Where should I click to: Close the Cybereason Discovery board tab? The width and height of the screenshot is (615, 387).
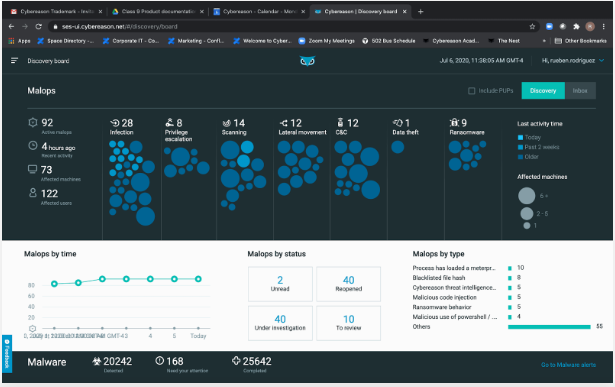(x=404, y=11)
